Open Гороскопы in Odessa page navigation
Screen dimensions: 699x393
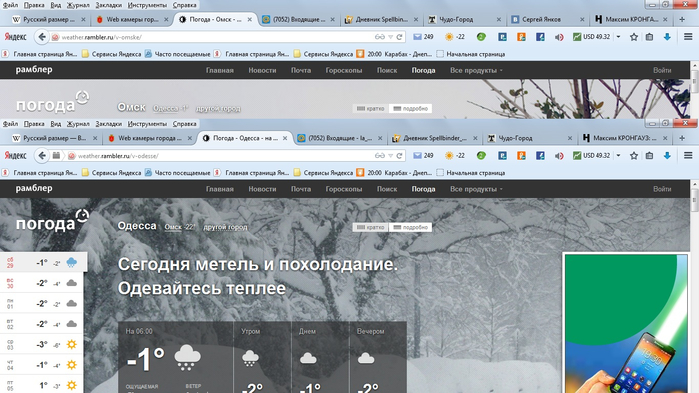click(344, 189)
